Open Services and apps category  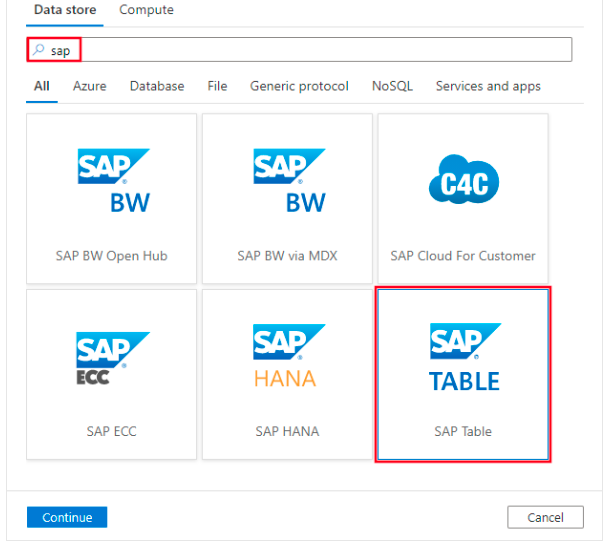[x=488, y=86]
